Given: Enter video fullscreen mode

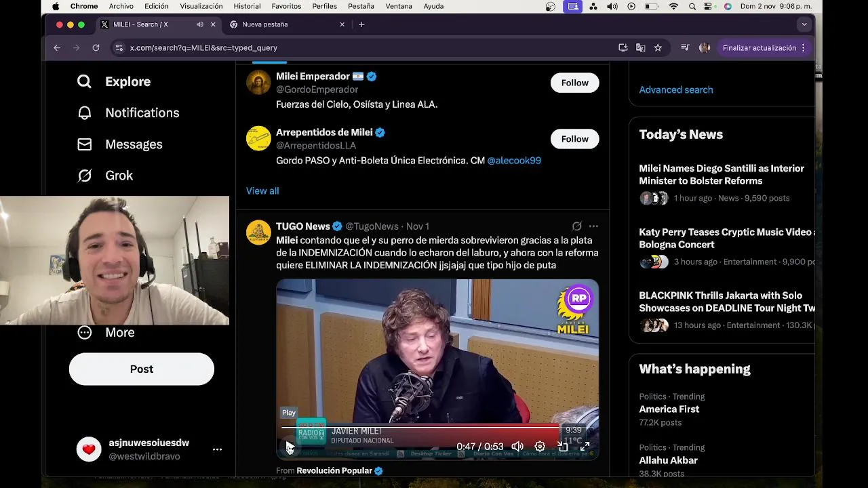Looking at the screenshot, I should click(585, 447).
